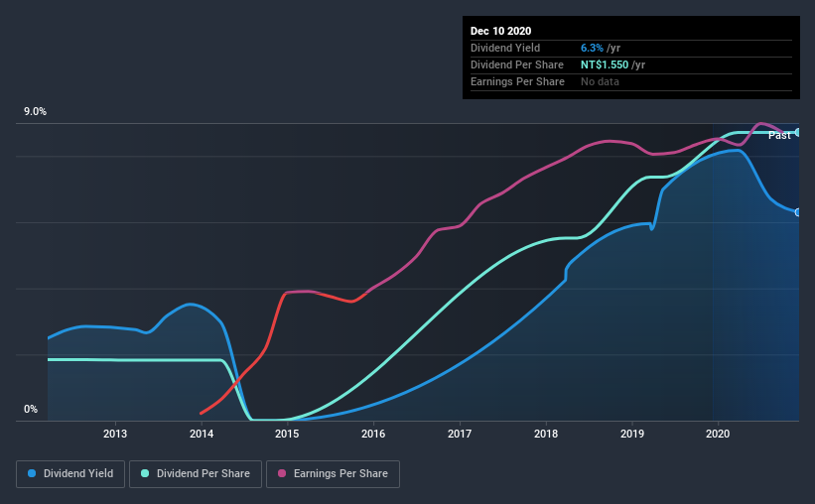
Task: Click the Past label on chart
Action: pyautogui.click(x=779, y=136)
